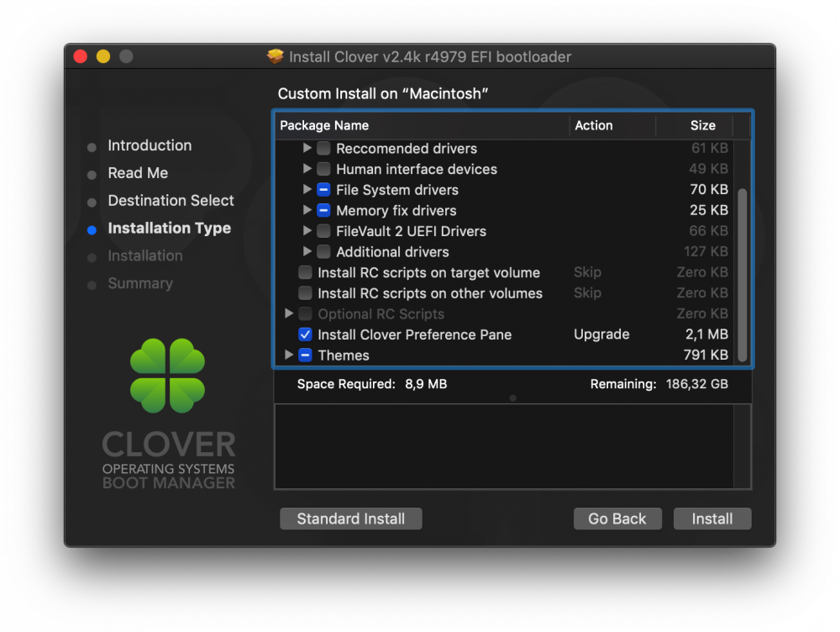Expand the FileVault 2 UEFI Drivers group
Viewport: 840px width, 632px height.
tap(307, 230)
